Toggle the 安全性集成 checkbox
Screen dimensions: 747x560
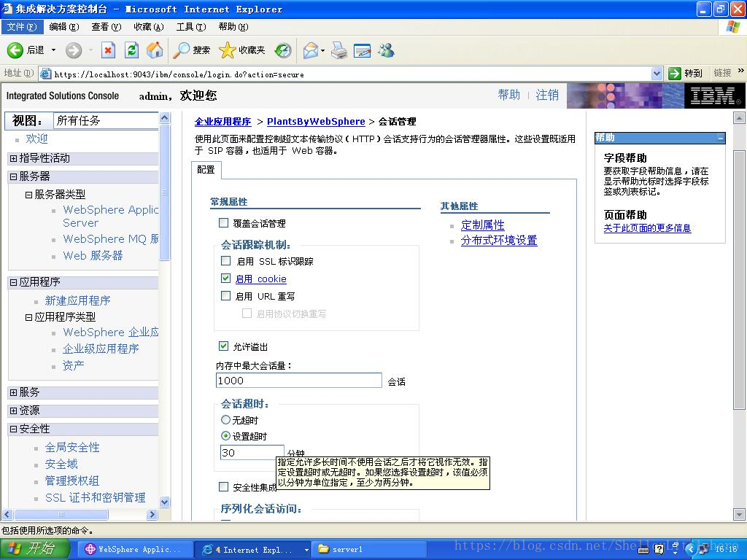(223, 486)
